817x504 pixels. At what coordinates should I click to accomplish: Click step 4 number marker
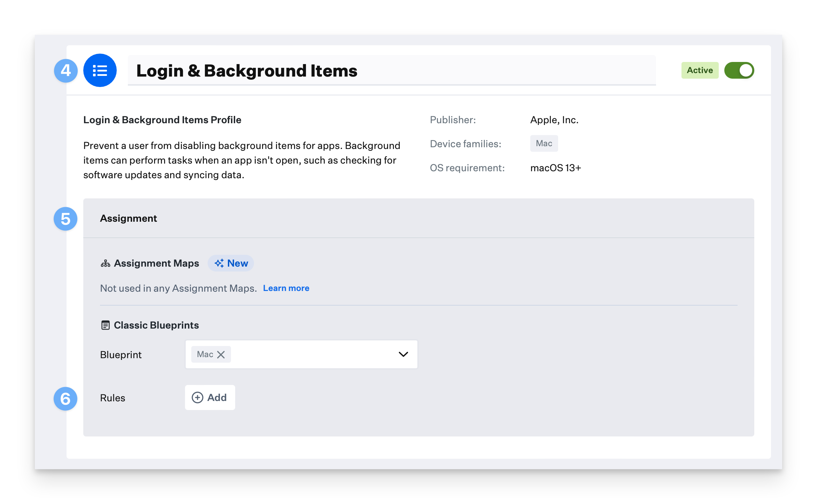pyautogui.click(x=65, y=71)
